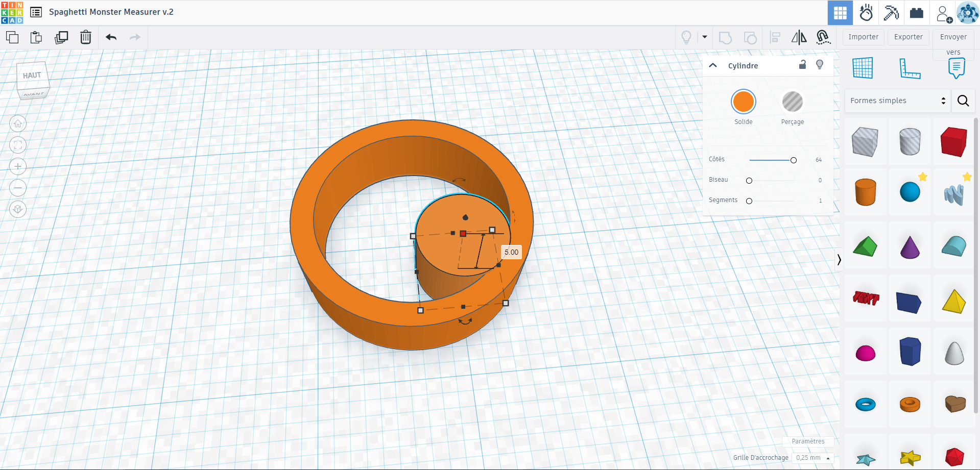Select the Perçage hole option
The height and width of the screenshot is (470, 980).
coord(793,102)
